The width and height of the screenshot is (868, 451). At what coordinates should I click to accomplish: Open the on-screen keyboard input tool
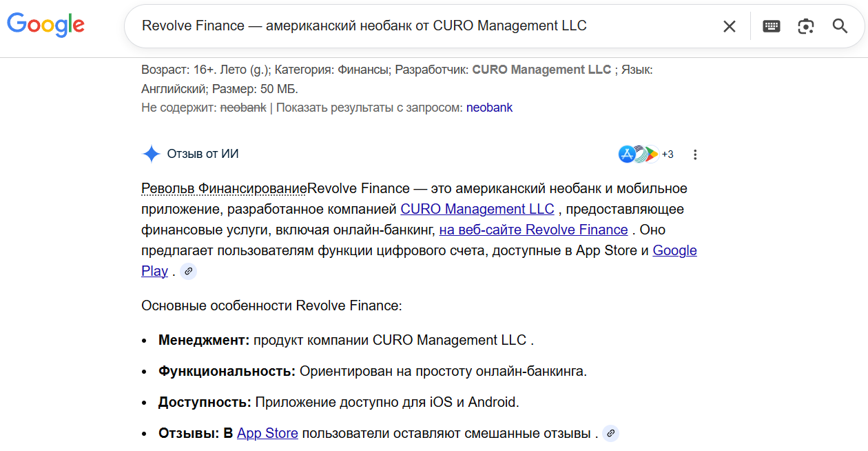point(772,26)
